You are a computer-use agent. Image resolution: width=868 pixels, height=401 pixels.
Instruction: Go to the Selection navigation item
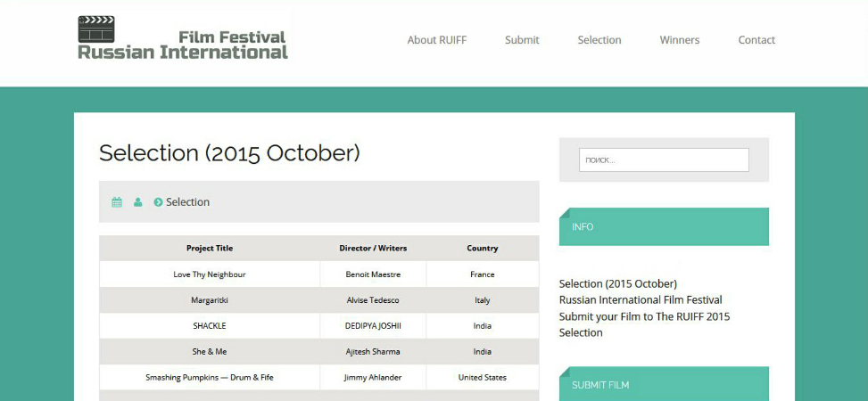click(599, 40)
